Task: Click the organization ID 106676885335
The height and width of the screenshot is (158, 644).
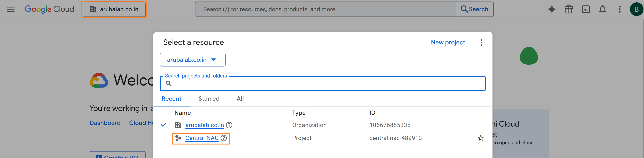Action: (390, 125)
